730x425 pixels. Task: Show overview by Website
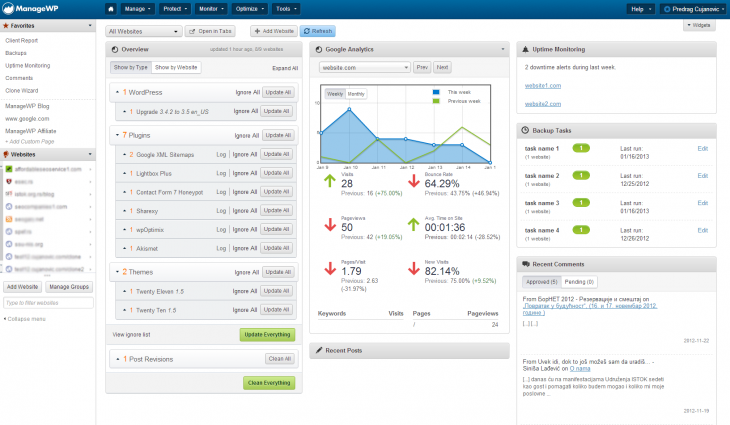point(176,67)
